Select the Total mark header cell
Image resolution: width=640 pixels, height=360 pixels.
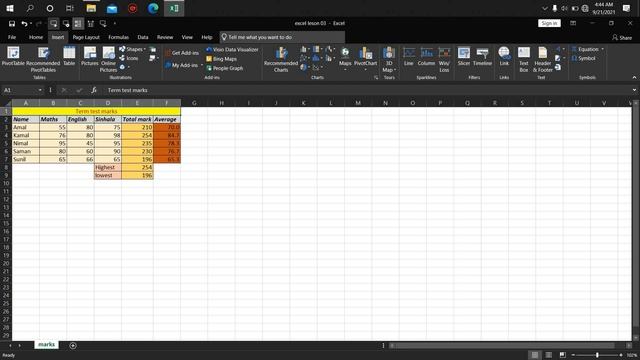click(x=137, y=119)
